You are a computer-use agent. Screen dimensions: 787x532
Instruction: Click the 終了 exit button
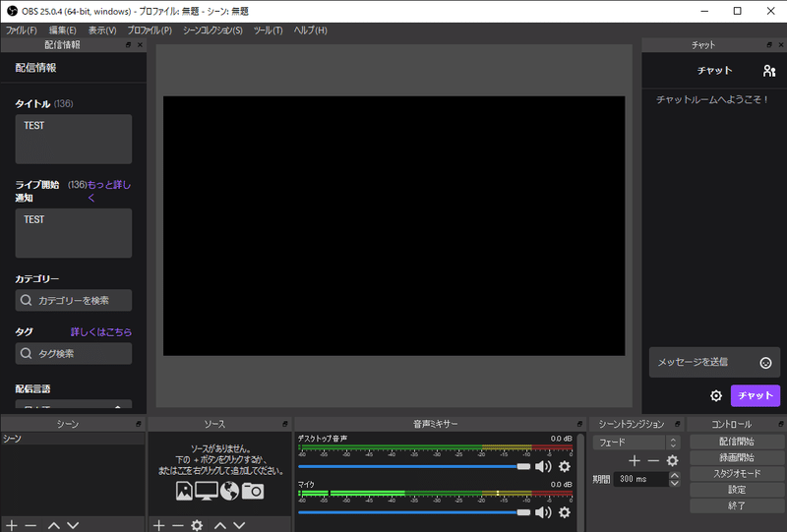point(736,505)
